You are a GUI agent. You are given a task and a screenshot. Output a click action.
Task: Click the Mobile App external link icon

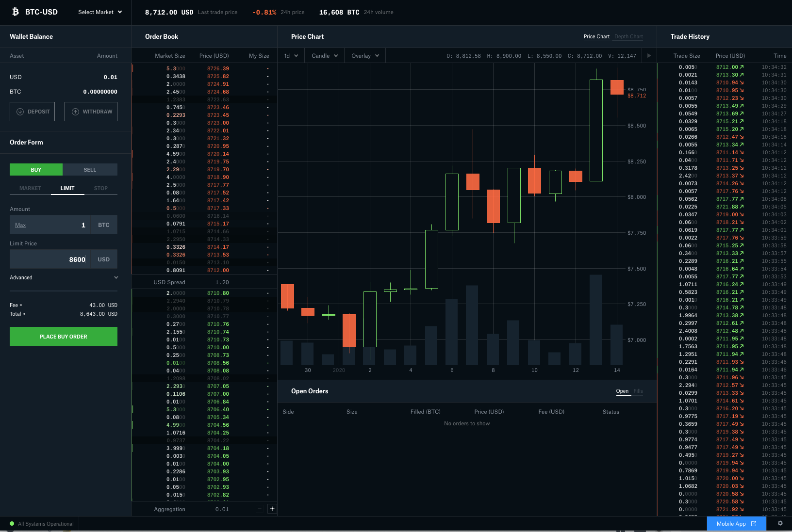tap(753, 524)
